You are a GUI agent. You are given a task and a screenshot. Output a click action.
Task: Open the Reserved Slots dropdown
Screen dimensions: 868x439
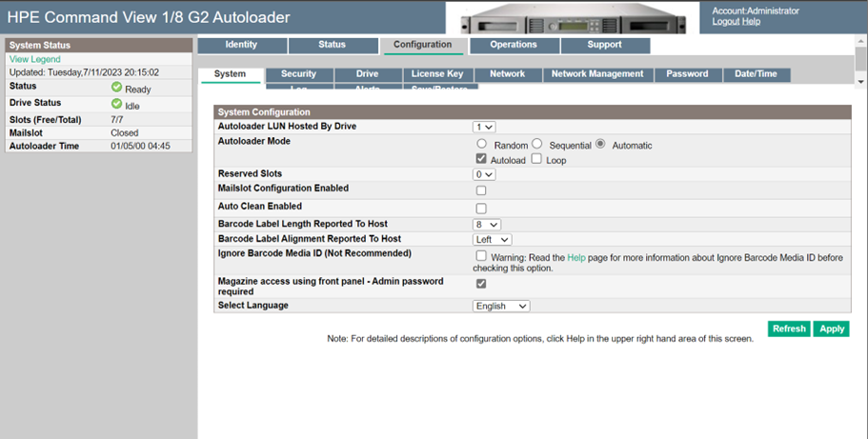484,174
